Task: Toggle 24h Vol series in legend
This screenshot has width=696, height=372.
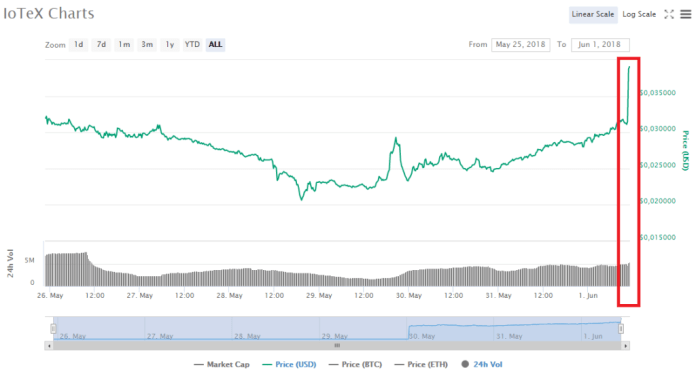Action: (x=482, y=364)
